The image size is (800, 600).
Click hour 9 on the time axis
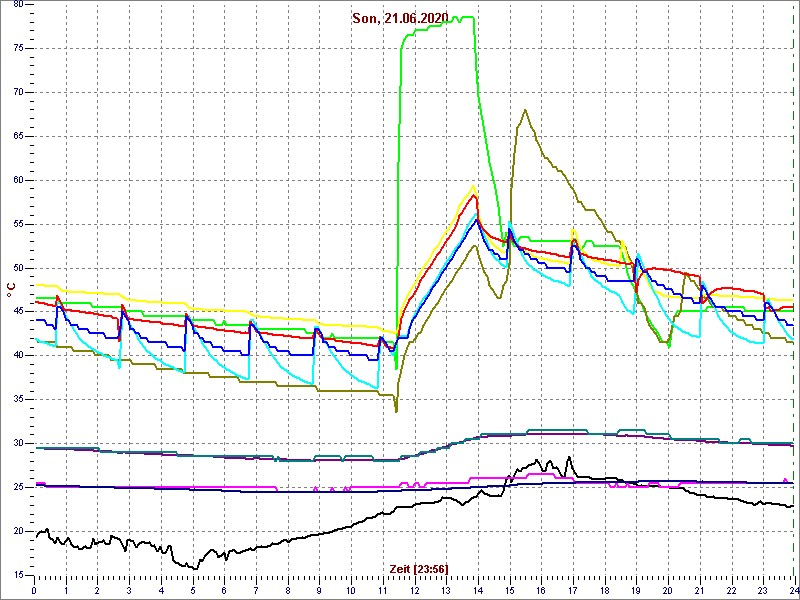(319, 589)
